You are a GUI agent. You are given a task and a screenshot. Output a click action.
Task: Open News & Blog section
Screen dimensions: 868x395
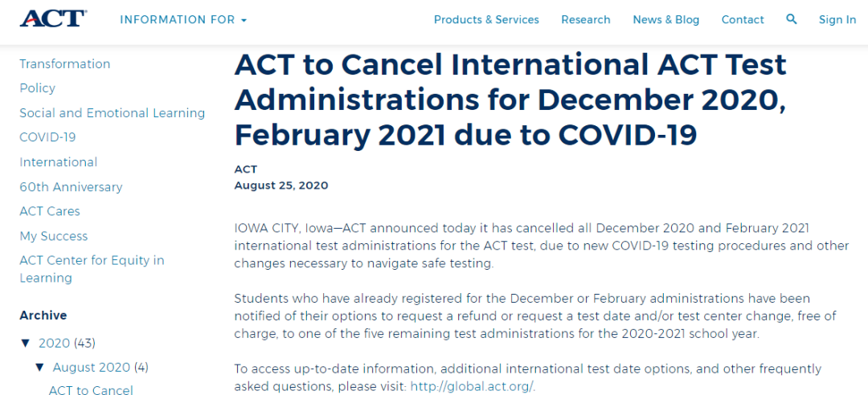pos(666,20)
